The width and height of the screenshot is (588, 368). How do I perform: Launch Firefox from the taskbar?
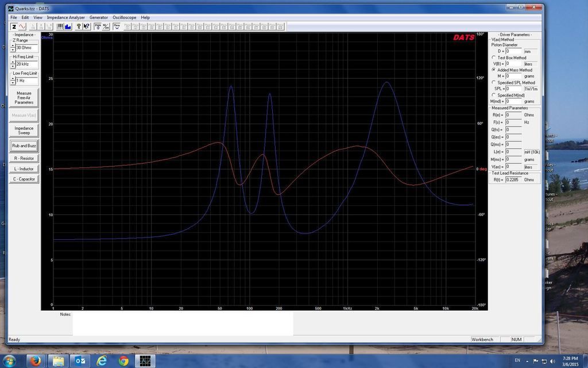click(35, 361)
